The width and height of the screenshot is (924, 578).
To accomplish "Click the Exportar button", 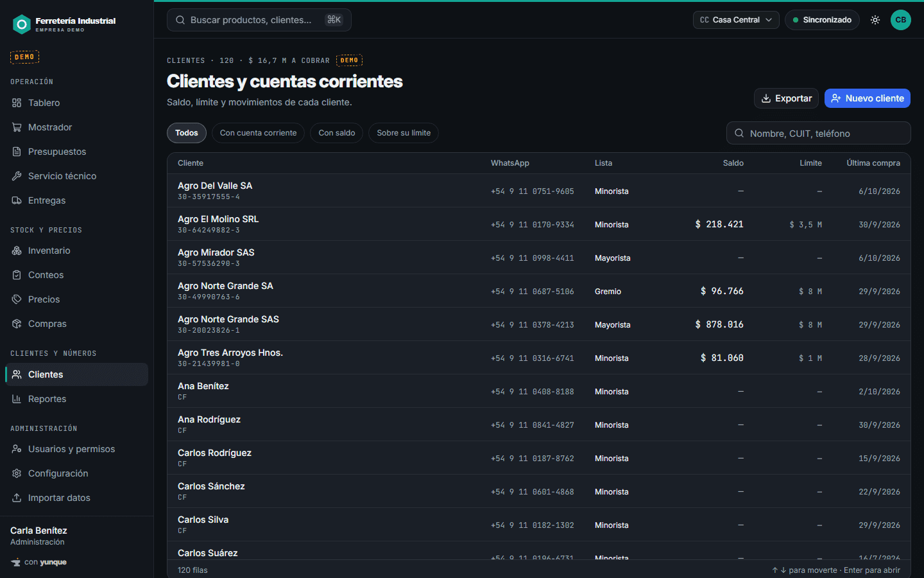I will (x=786, y=98).
